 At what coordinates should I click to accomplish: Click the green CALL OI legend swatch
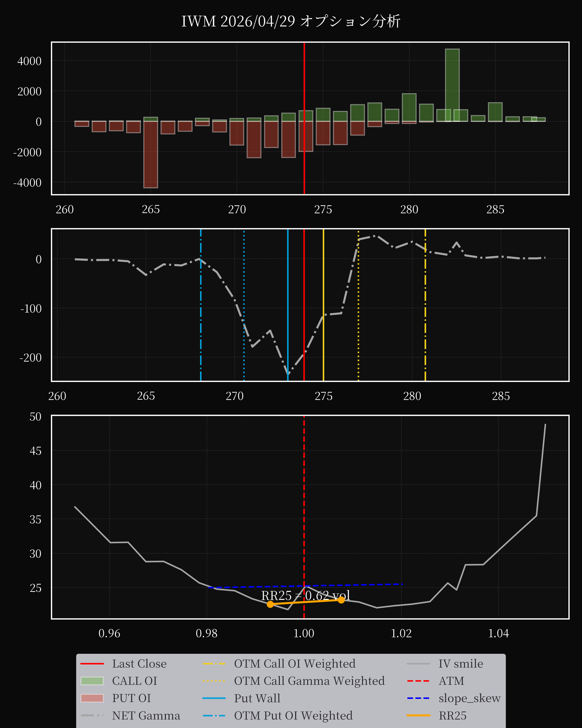point(92,681)
